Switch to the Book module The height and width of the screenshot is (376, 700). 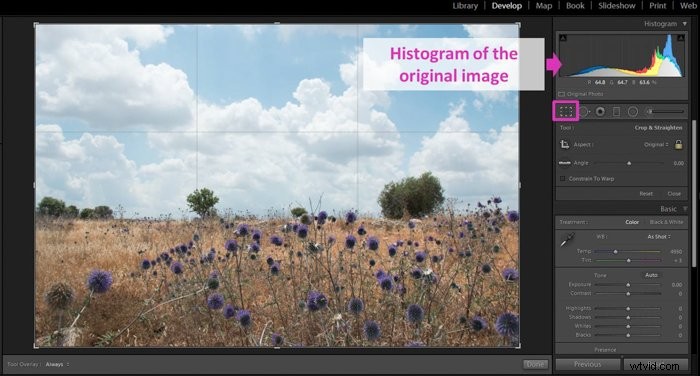click(x=575, y=6)
